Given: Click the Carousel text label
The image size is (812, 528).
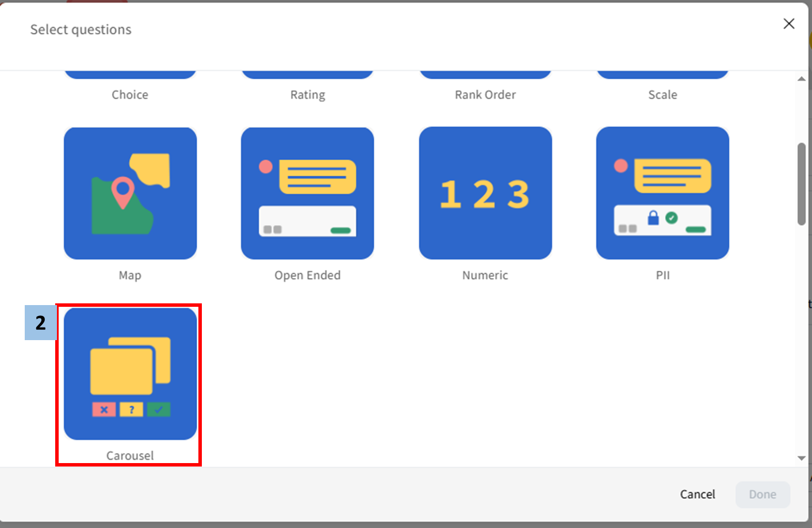Looking at the screenshot, I should [x=130, y=456].
